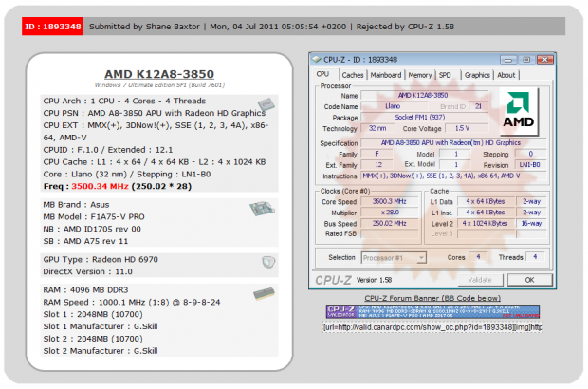Switch to the Memory tab
Viewport: 588px width, 389px height.
(420, 75)
